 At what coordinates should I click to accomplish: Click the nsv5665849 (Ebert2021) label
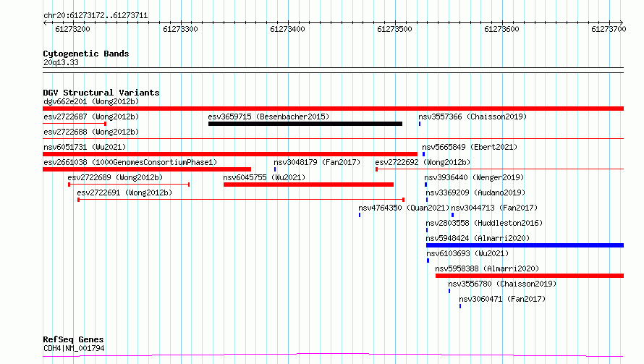tap(470, 147)
